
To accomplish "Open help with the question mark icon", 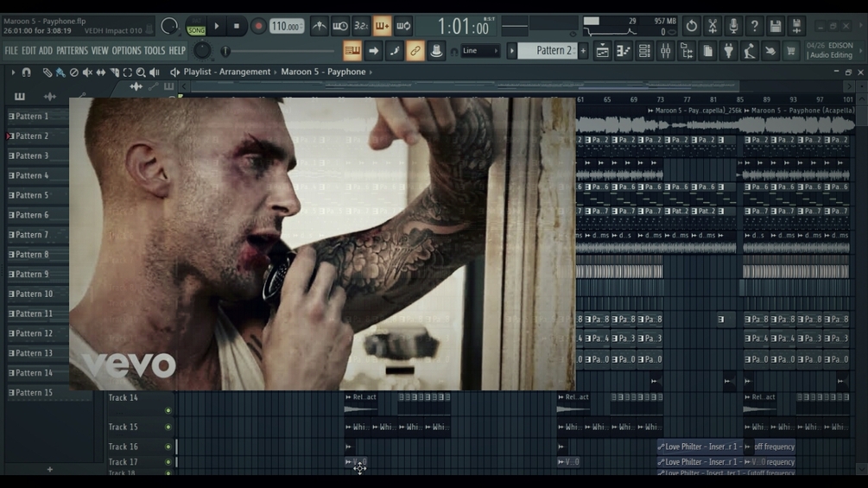I will click(755, 26).
